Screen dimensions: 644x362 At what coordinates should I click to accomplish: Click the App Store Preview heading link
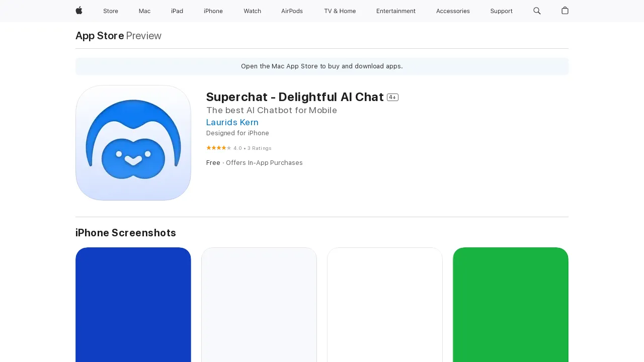click(99, 36)
